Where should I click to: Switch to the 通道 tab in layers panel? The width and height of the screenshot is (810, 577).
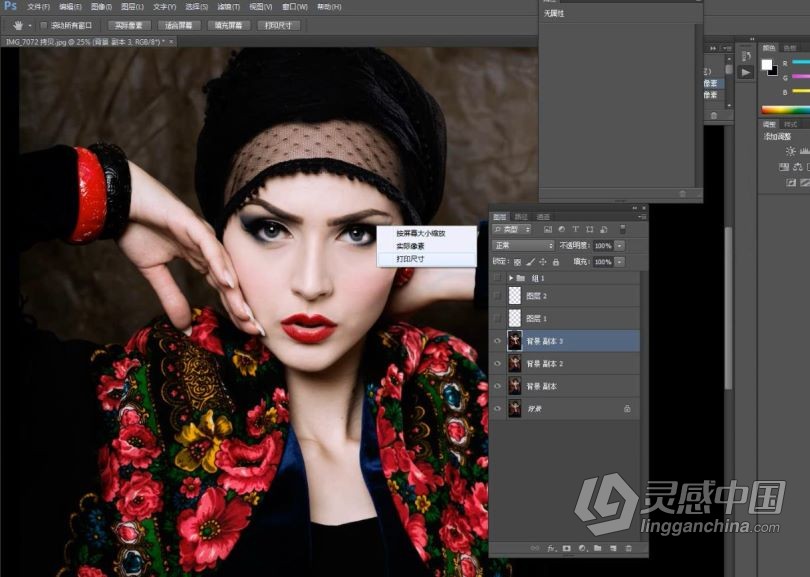click(x=543, y=217)
